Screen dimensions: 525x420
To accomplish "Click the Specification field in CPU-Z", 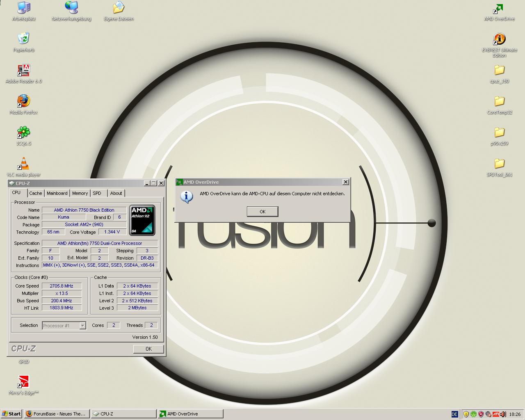I will click(x=100, y=244).
